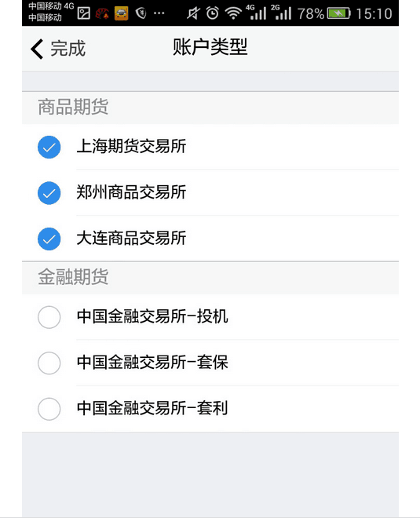
Task: Tap the muted sound status icon
Action: [x=193, y=13]
